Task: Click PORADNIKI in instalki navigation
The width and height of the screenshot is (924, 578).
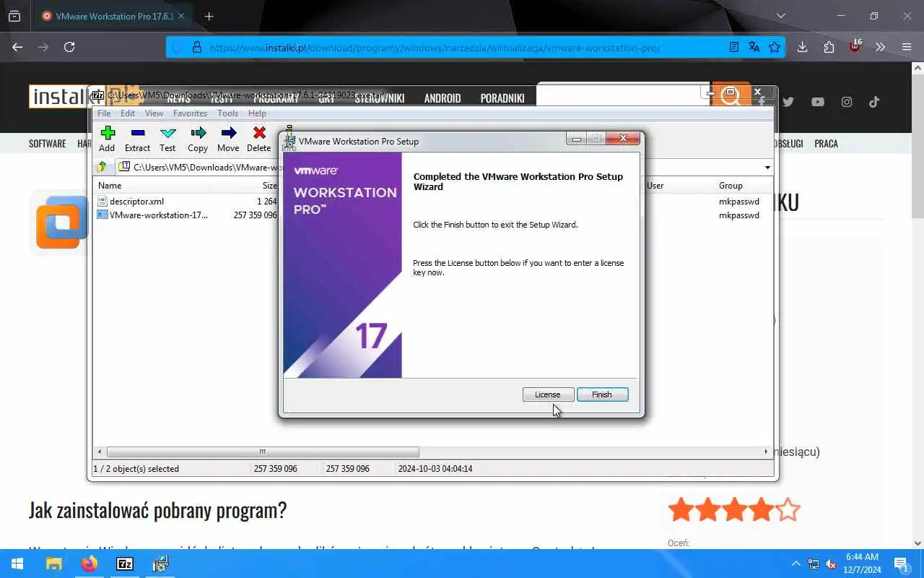Action: (x=502, y=98)
